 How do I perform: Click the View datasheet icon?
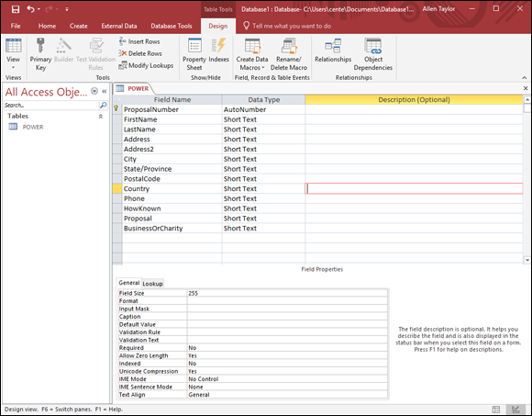(x=13, y=46)
